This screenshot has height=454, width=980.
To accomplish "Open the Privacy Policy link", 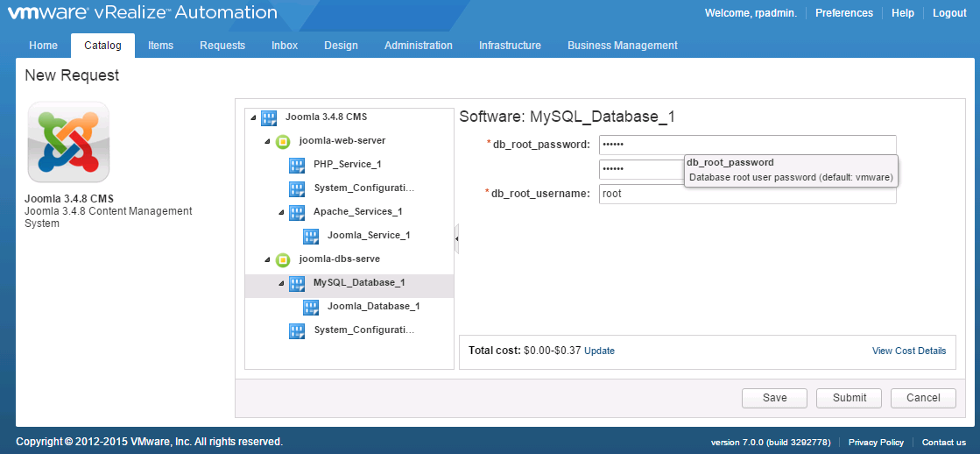I will 876,442.
